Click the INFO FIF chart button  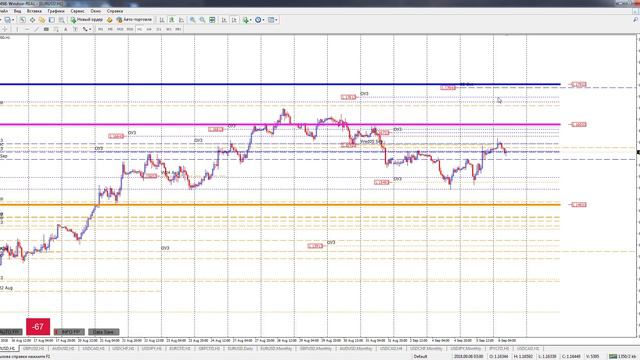point(69,332)
